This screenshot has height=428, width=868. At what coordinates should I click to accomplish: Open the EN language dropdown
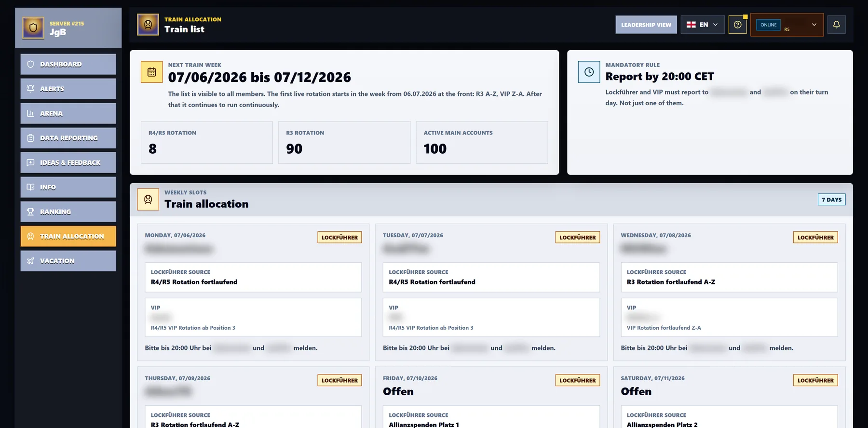click(703, 25)
